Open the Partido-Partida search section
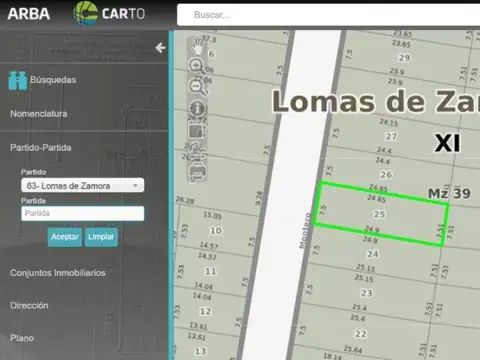Screen dimensions: 480x360 [41, 148]
